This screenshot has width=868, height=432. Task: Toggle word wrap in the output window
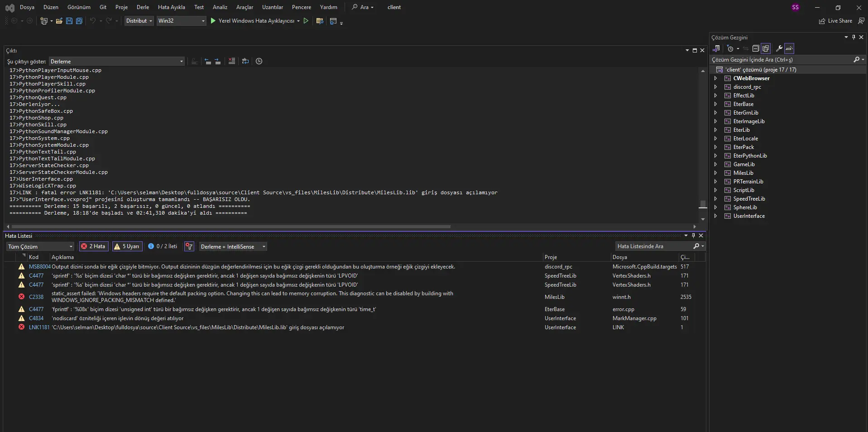tap(245, 61)
